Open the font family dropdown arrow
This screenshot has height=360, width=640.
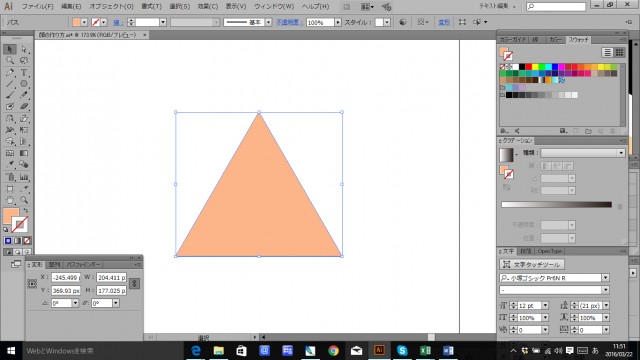coord(605,278)
